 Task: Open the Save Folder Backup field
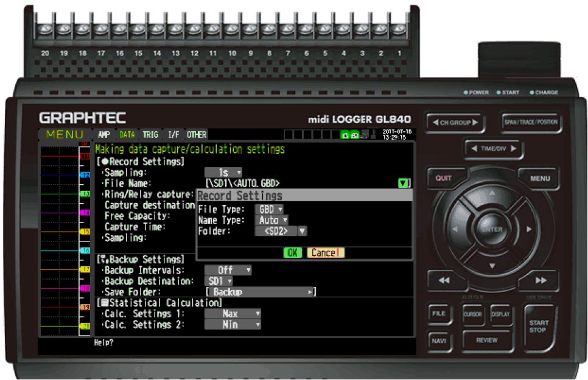(261, 292)
